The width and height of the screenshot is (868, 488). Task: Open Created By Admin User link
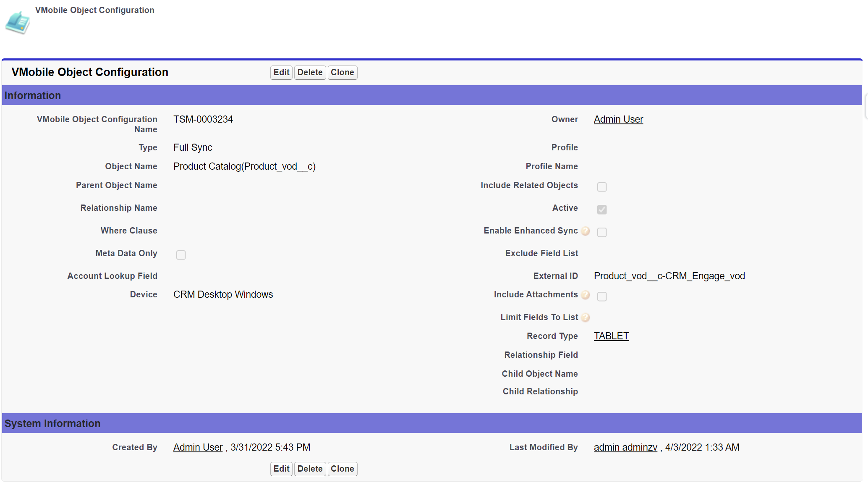[x=198, y=447]
